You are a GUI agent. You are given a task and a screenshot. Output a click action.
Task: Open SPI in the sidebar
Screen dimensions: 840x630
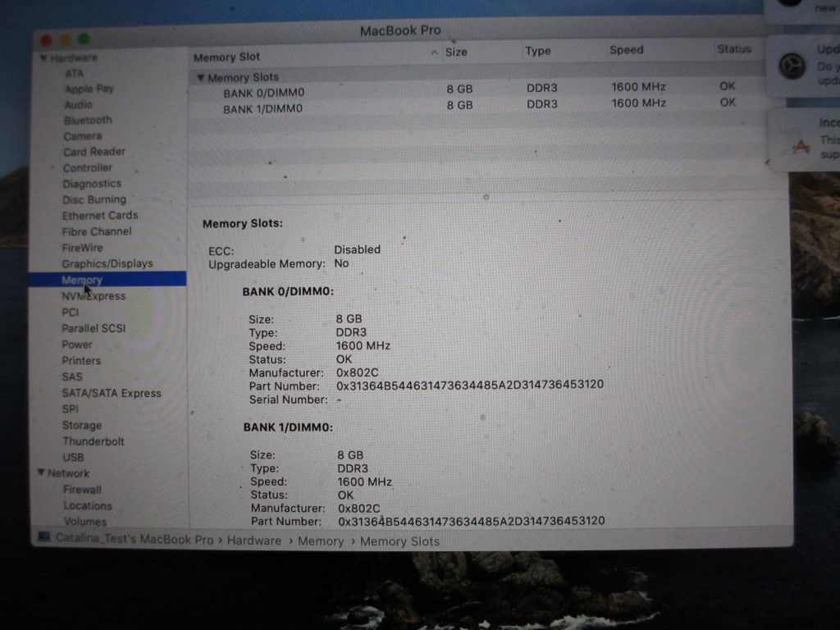71,409
